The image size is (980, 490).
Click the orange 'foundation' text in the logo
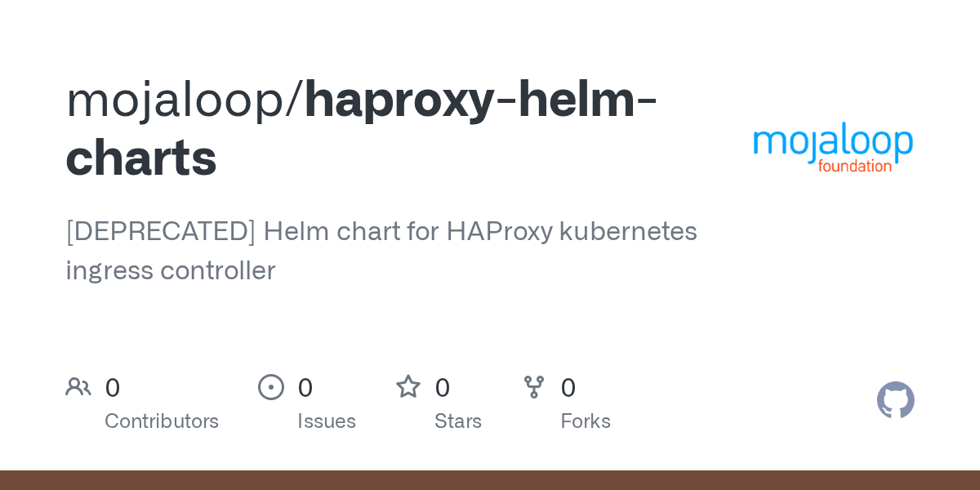click(x=855, y=166)
